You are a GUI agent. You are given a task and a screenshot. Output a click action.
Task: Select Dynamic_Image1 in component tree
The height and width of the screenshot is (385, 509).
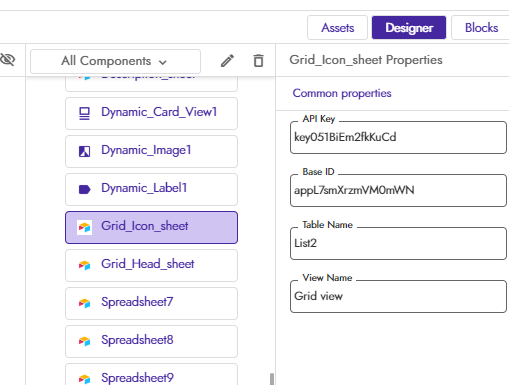point(151,151)
